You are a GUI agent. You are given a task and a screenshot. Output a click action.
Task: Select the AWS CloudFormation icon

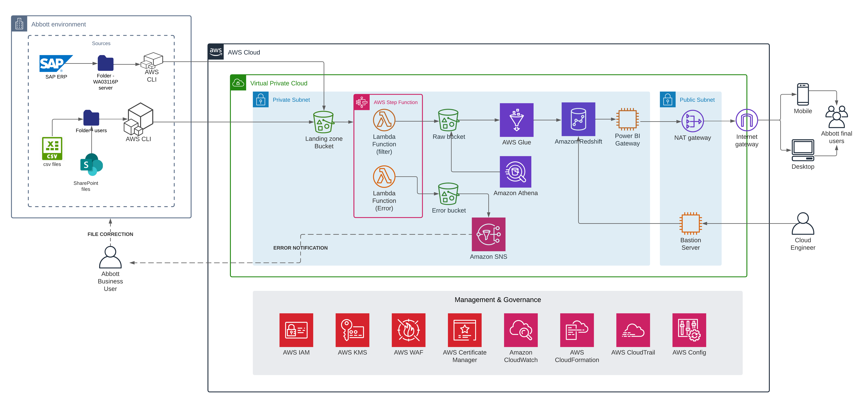(577, 330)
